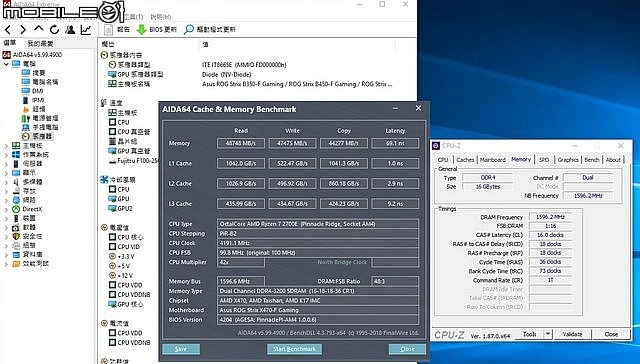Viewport: 640px width, 364px height.
Task: Click the ITE IT8665E sensor value
Action: tap(244, 64)
